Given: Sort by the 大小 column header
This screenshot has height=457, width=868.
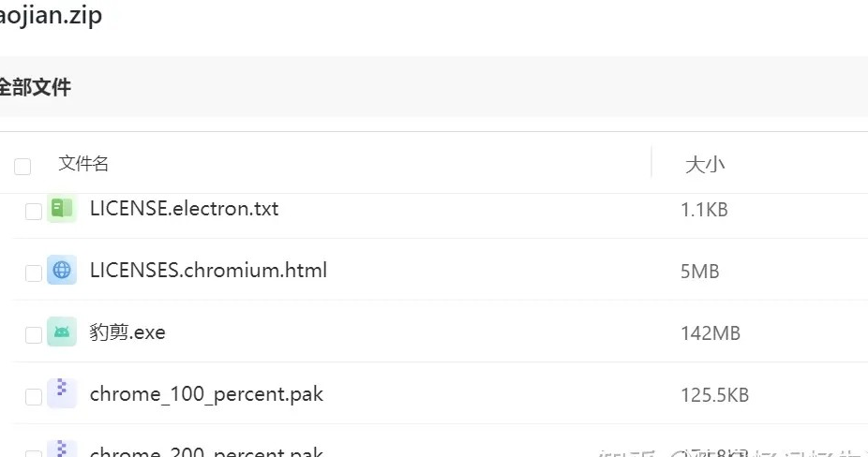Looking at the screenshot, I should (705, 164).
